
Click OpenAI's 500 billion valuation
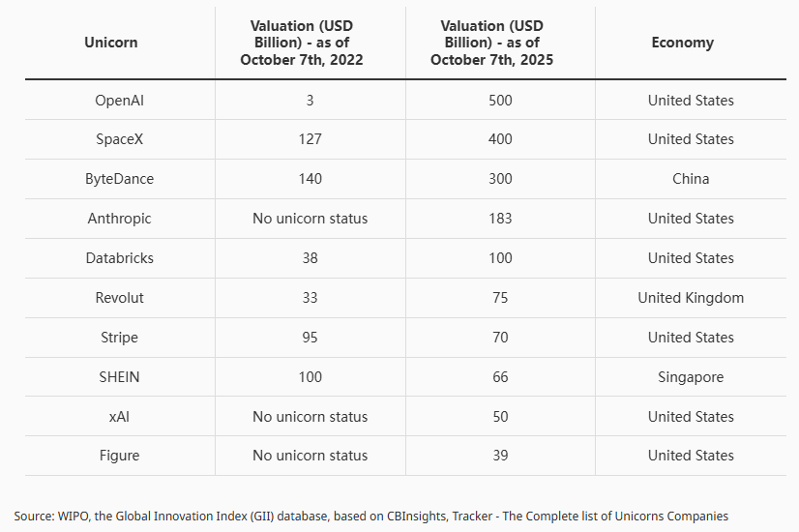[500, 101]
